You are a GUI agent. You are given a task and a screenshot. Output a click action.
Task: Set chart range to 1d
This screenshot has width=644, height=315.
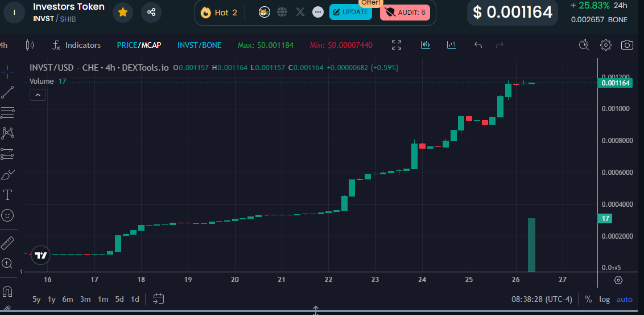pyautogui.click(x=135, y=300)
